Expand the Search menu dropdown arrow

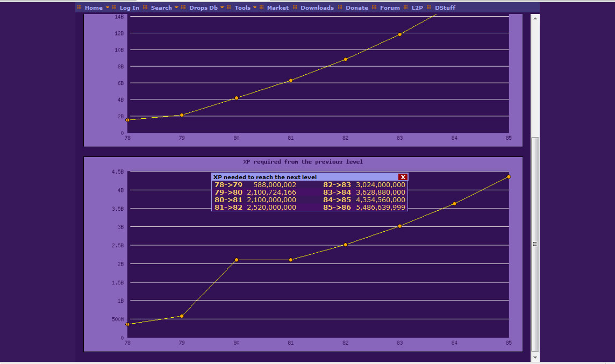tap(176, 8)
